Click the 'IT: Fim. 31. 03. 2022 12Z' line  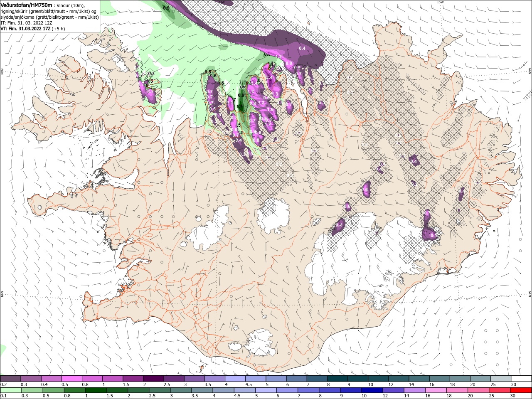(27, 23)
